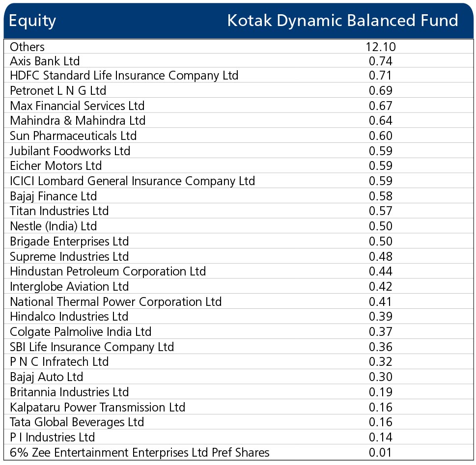This screenshot has height=465, width=476.
Task: Select the "0.19" value for Britannia Industries
Action: (381, 392)
